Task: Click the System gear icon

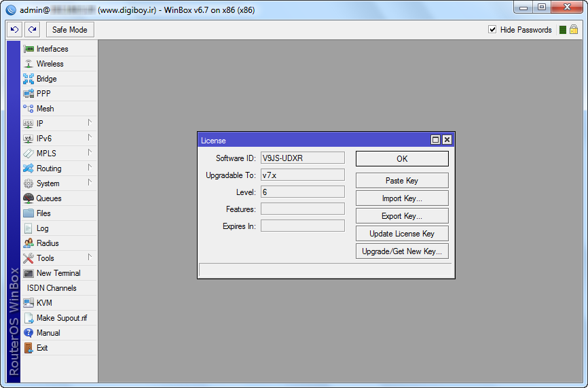Action: pyautogui.click(x=29, y=183)
